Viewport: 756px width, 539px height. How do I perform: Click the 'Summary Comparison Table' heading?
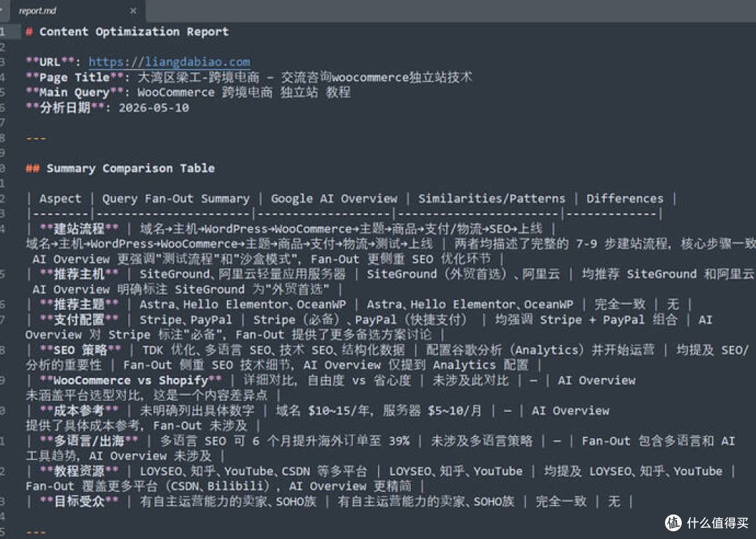[x=131, y=168]
